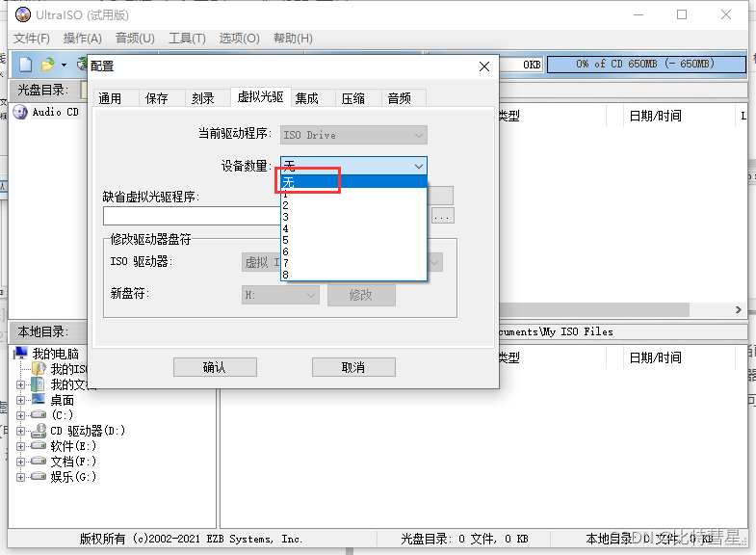The image size is (756, 555).
Task: Open the 操作(A) menu
Action: [x=83, y=39]
